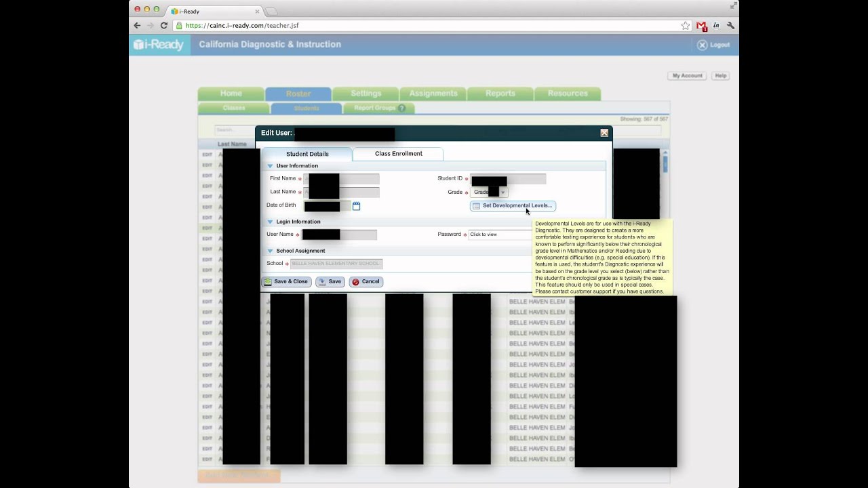Bookmark page with star icon
868x488 pixels.
(686, 26)
